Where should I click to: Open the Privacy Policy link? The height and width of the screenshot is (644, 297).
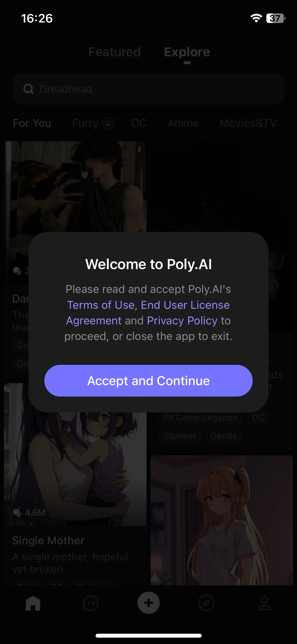pos(182,320)
